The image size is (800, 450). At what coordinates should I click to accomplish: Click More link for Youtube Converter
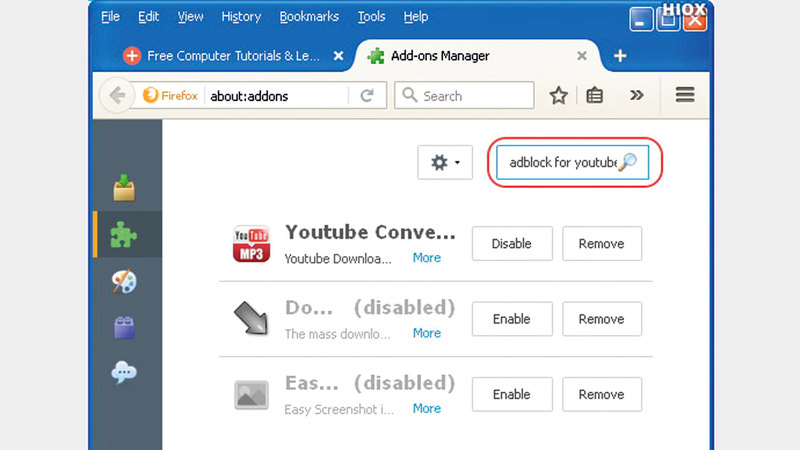tap(427, 258)
